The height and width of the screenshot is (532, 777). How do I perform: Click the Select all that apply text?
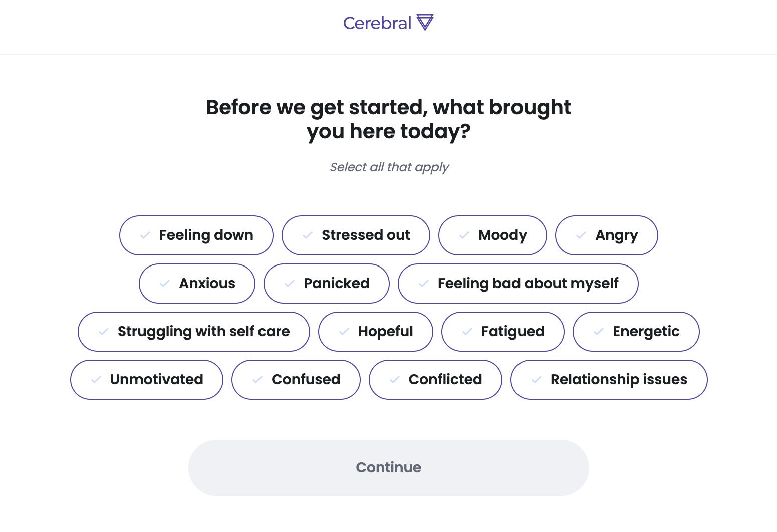pos(389,167)
